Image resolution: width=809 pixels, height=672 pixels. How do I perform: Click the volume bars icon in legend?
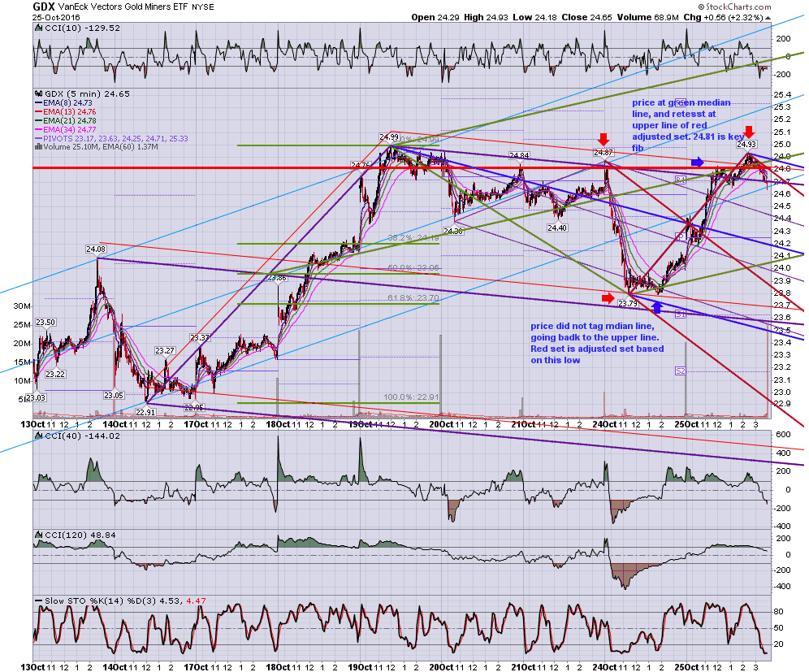coord(38,146)
